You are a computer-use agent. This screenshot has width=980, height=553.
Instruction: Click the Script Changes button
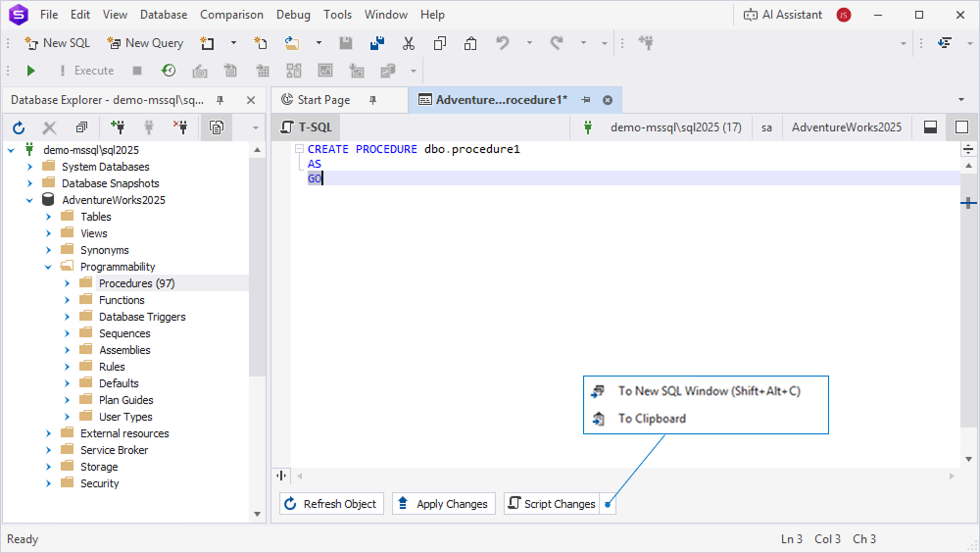click(x=552, y=504)
